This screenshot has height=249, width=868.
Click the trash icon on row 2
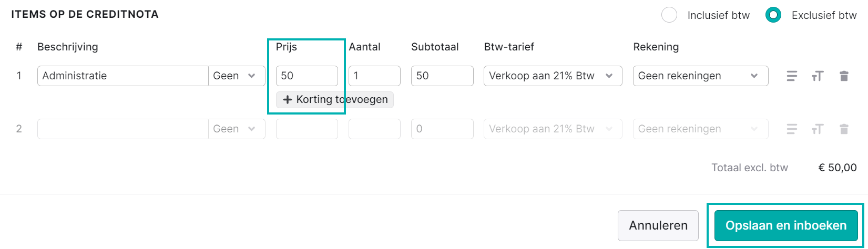coord(844,129)
